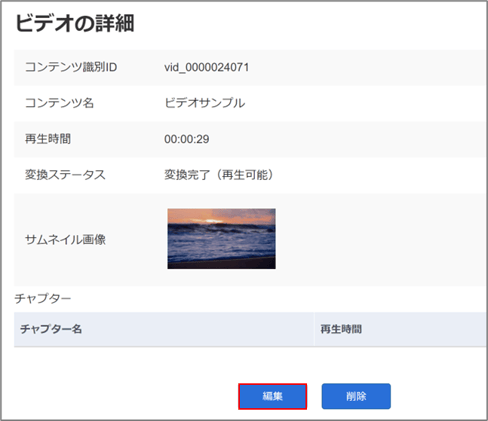488x421 pixels.
Task: Click the コンテンツ名 row label
Action: point(59,103)
